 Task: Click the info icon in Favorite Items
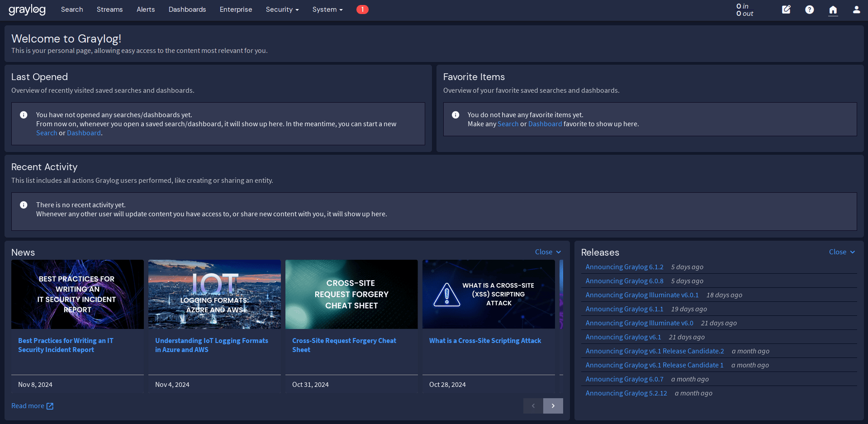(x=455, y=115)
